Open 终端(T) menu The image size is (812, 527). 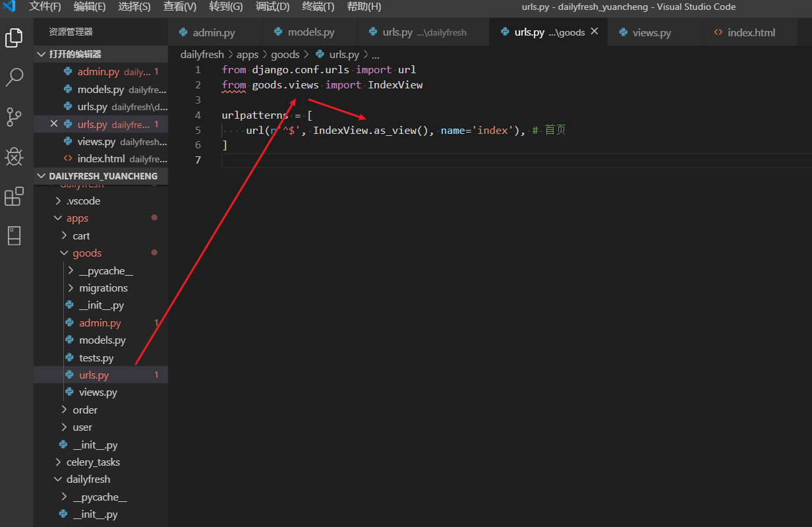[318, 7]
